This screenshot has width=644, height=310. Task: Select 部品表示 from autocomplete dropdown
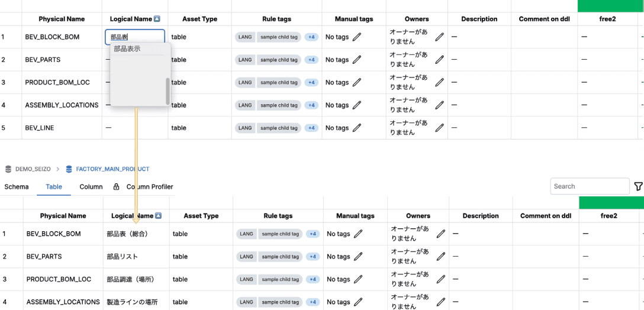(127, 49)
